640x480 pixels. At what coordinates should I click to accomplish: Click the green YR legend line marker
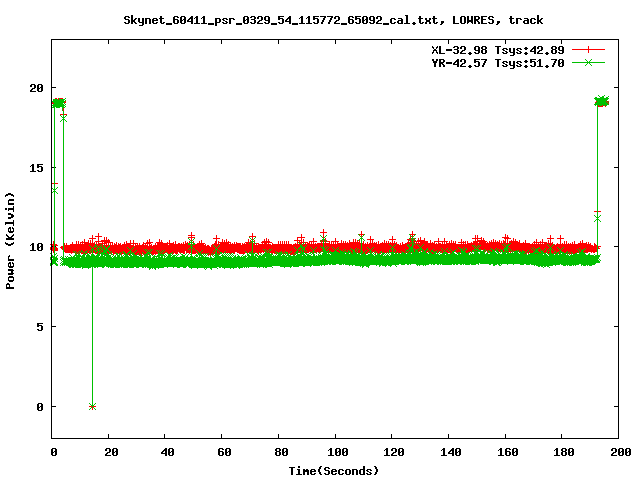click(x=590, y=62)
